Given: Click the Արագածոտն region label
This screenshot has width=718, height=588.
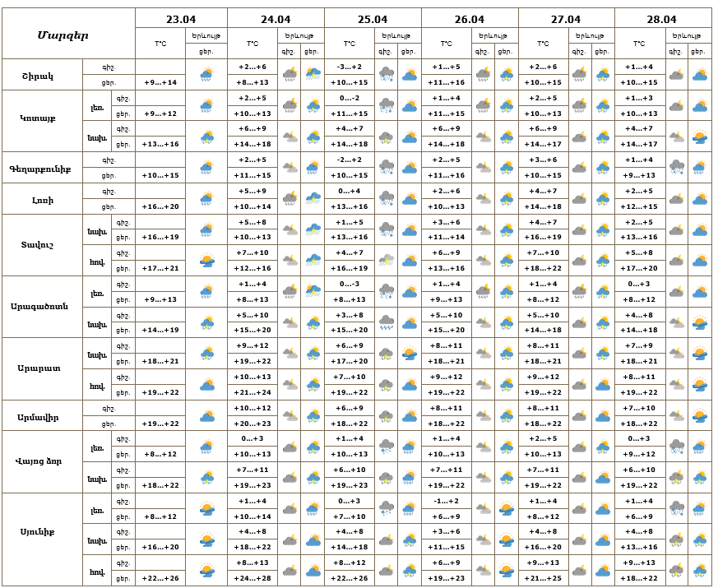Looking at the screenshot, I should 40,307.
